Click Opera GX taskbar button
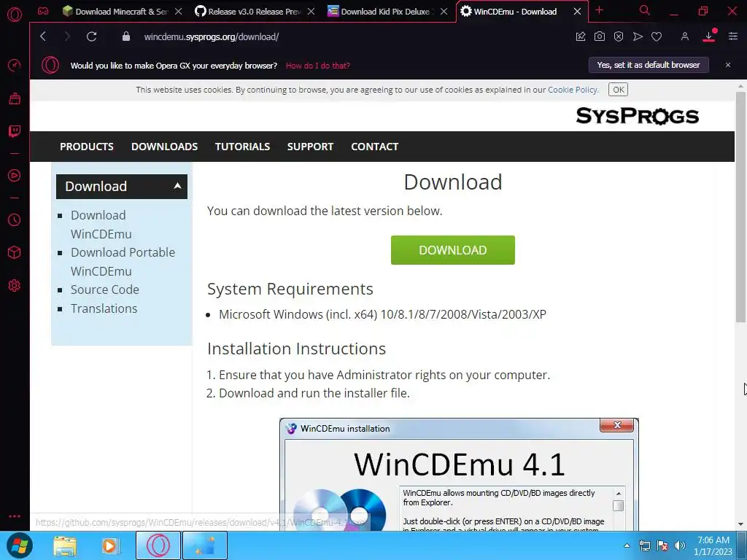This screenshot has width=747, height=560. 158,545
